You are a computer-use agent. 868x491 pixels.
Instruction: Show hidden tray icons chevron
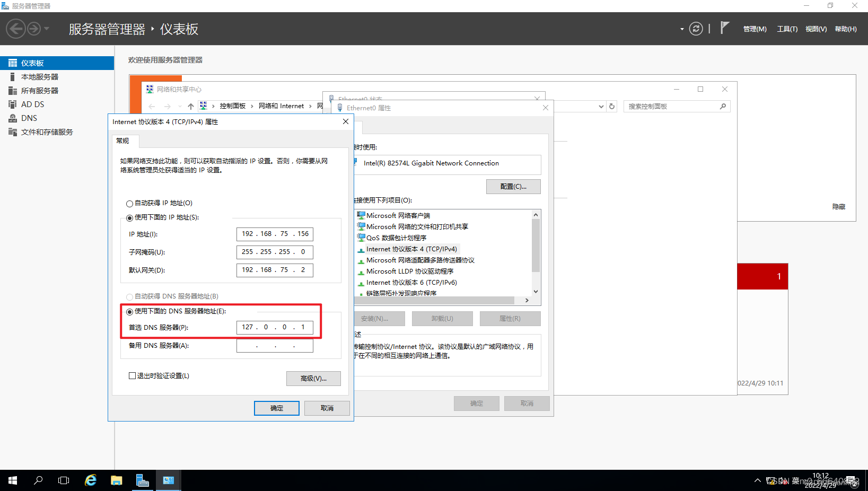pyautogui.click(x=757, y=480)
